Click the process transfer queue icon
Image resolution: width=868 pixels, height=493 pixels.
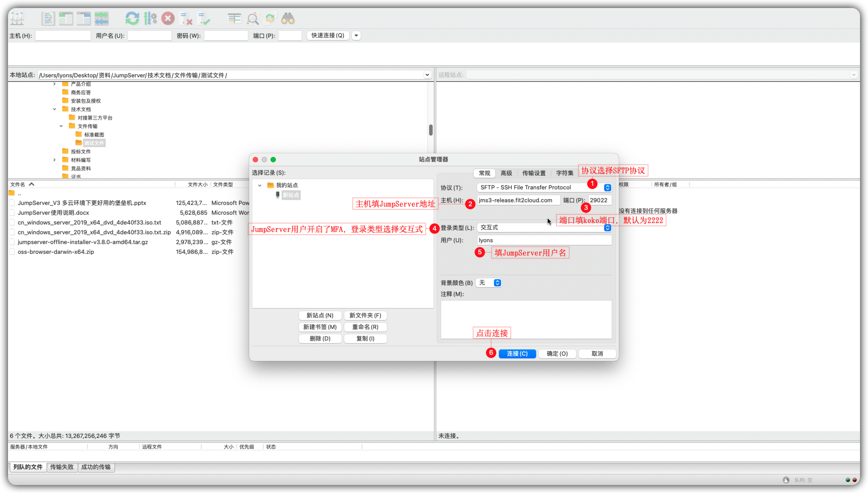150,19
